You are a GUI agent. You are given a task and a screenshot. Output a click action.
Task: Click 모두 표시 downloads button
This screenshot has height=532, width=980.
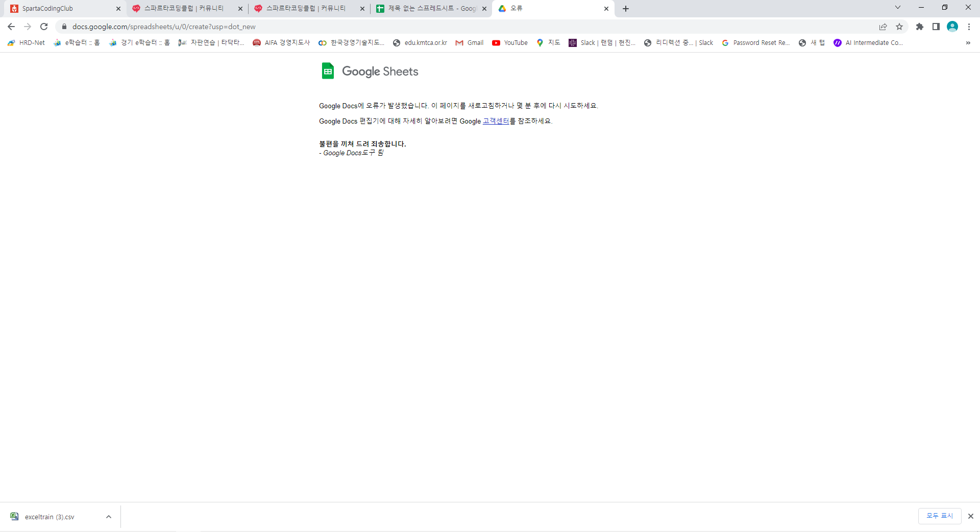pyautogui.click(x=940, y=516)
